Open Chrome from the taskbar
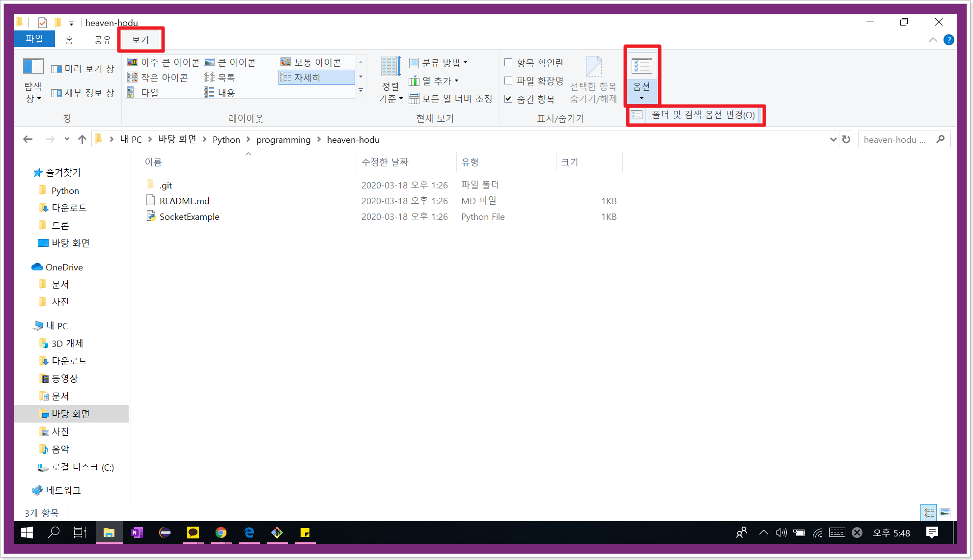973x560 pixels. tap(221, 533)
